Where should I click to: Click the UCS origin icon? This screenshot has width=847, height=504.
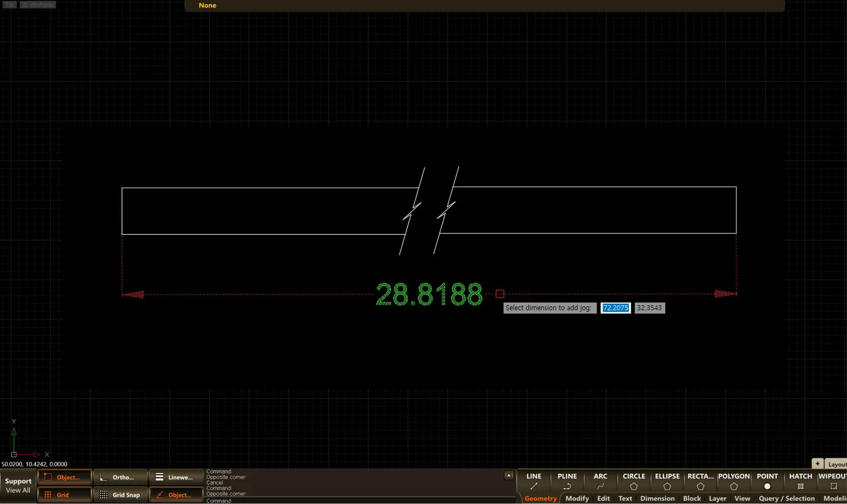coord(14,454)
